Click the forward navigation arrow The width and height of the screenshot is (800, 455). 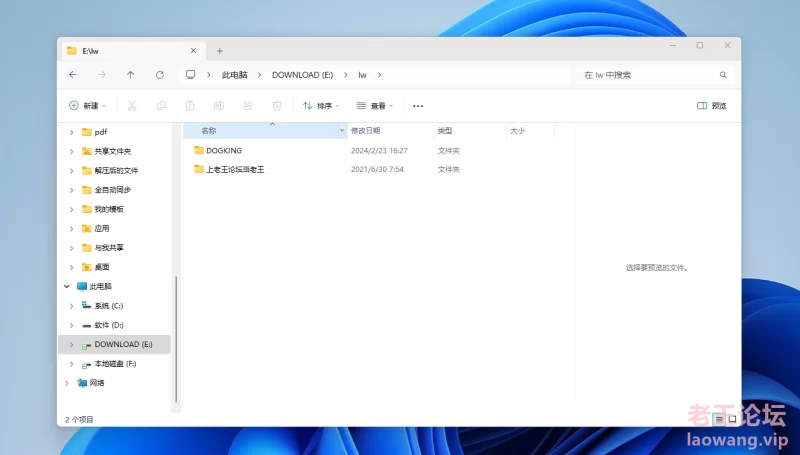[102, 75]
